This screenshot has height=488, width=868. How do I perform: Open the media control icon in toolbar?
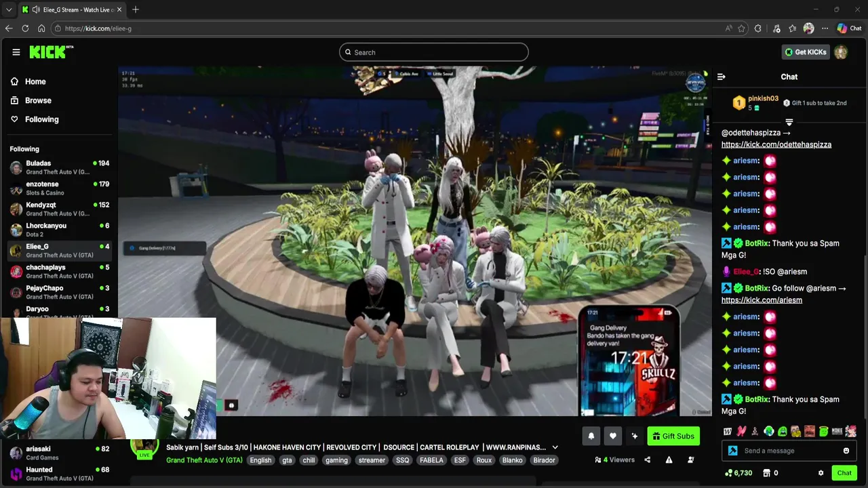pyautogui.click(x=776, y=28)
